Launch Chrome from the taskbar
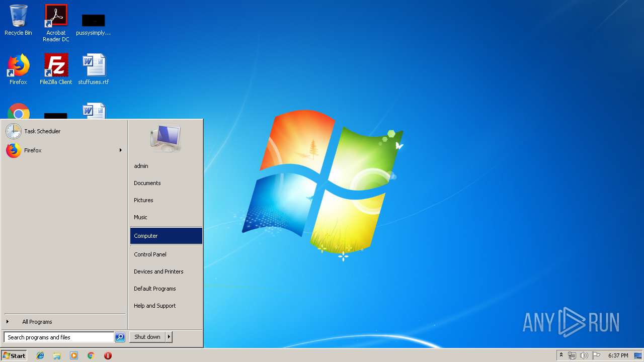 (91, 355)
